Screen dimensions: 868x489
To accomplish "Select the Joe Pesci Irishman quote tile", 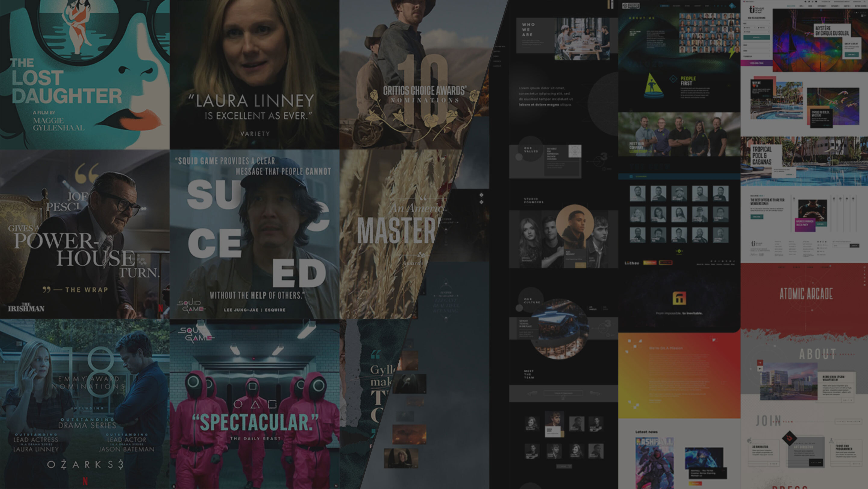I will click(x=85, y=234).
